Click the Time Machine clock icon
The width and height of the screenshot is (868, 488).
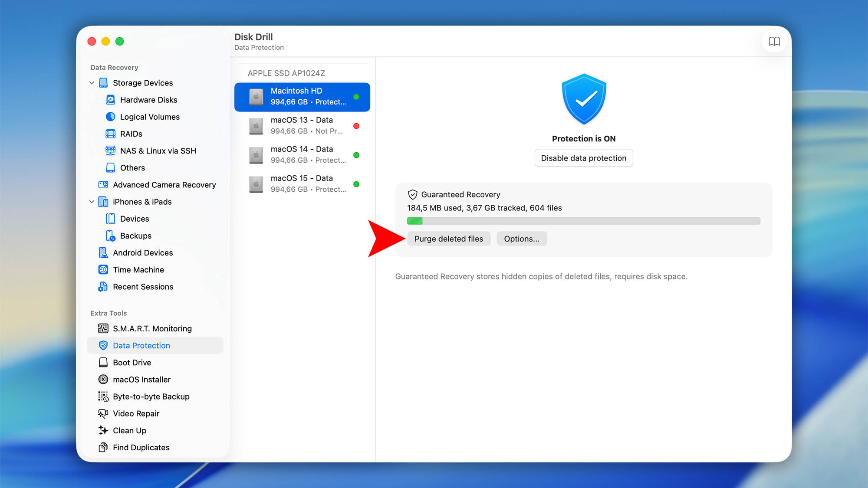click(x=103, y=270)
